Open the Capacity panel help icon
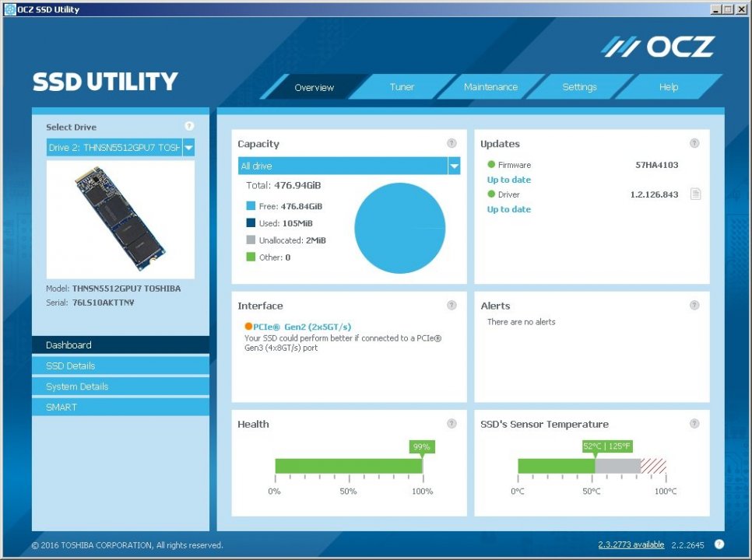The image size is (752, 560). tap(452, 143)
